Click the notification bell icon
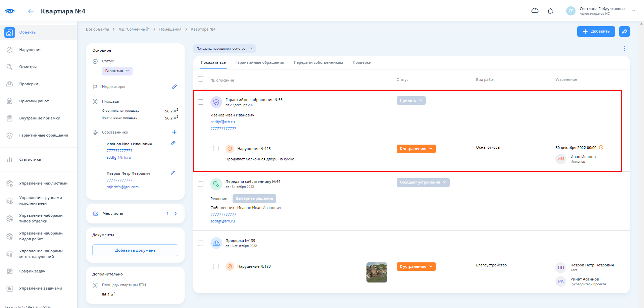644x308 pixels. (x=550, y=11)
